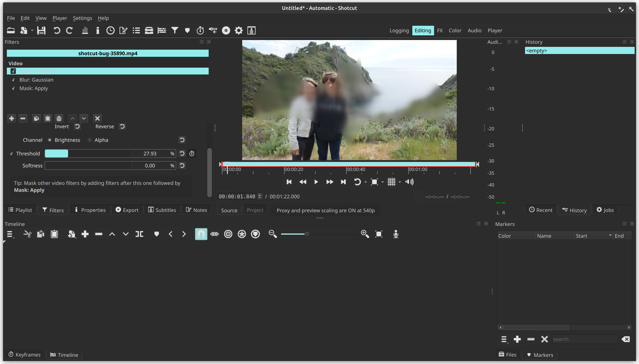
Task: Enable the Invert checkbox
Action: click(x=50, y=127)
